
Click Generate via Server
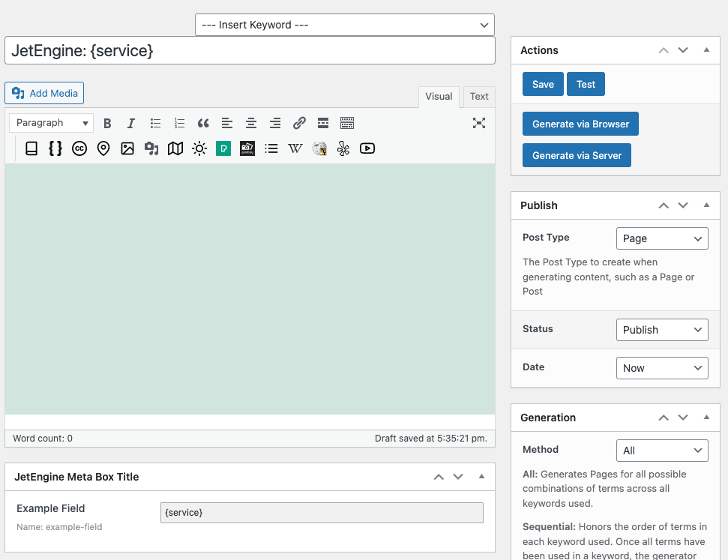577,156
